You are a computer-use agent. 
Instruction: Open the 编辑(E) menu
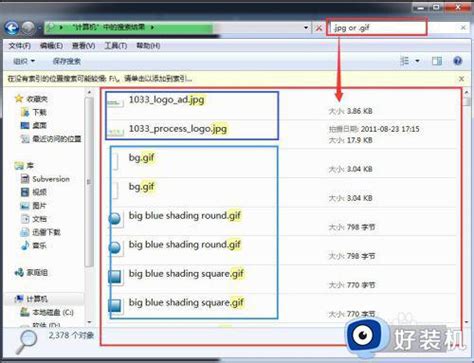(x=51, y=46)
